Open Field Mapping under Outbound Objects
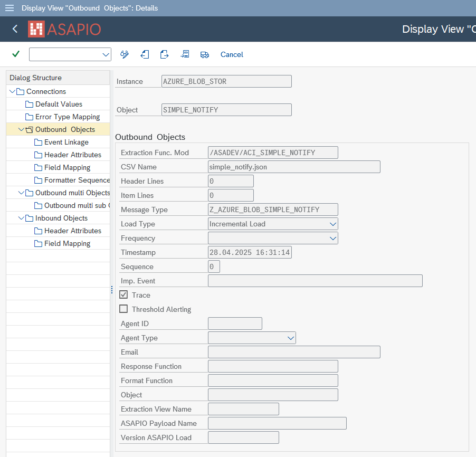The height and width of the screenshot is (457, 476). [x=62, y=168]
